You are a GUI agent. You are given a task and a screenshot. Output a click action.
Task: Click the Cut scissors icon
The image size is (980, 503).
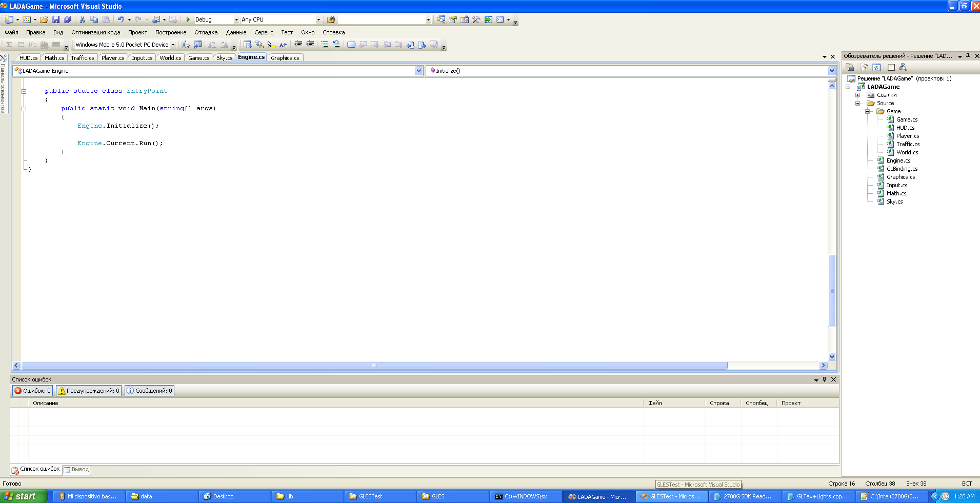(82, 19)
